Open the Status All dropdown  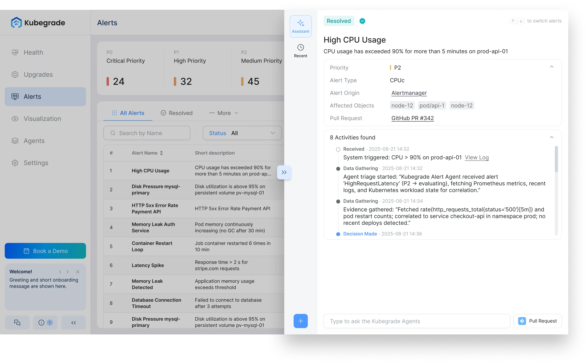pyautogui.click(x=242, y=133)
